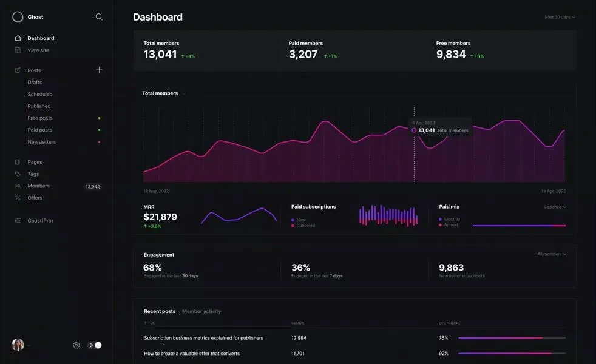Toggle the dark mode switch
The height and width of the screenshot is (364, 596).
(95, 345)
